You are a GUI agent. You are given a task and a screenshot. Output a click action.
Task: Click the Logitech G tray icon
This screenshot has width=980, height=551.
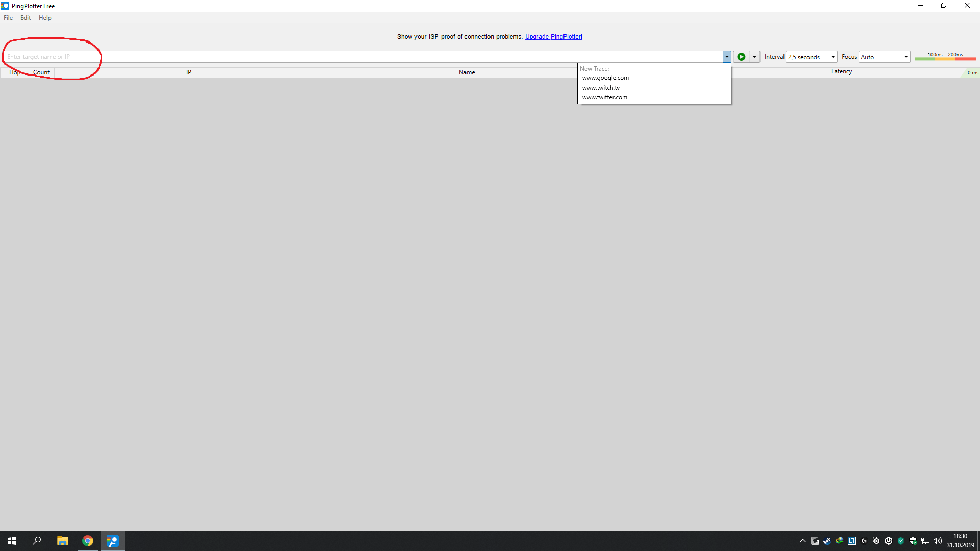[864, 541]
